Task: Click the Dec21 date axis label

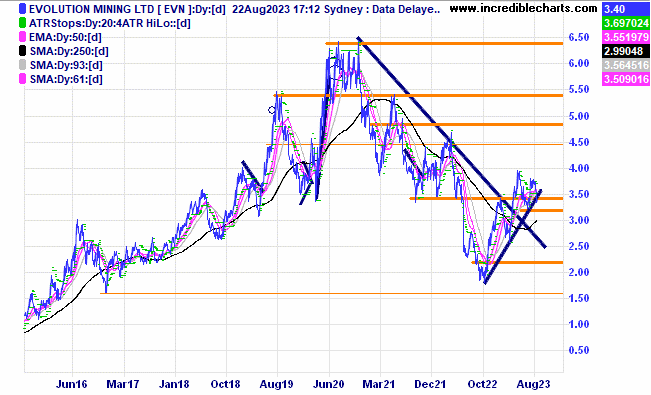Action: 431,384
